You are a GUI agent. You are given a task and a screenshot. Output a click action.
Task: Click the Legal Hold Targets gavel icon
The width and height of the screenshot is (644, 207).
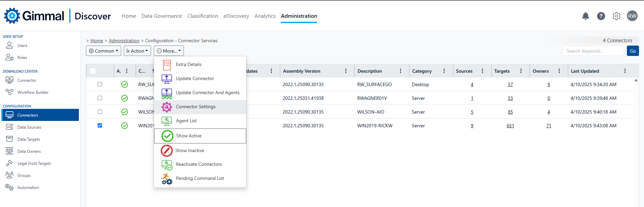(x=9, y=163)
